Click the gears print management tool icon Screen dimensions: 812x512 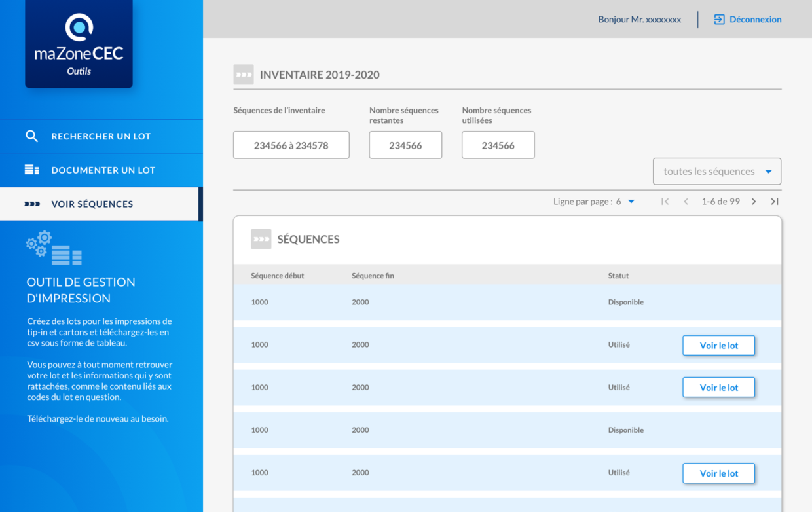(x=54, y=247)
